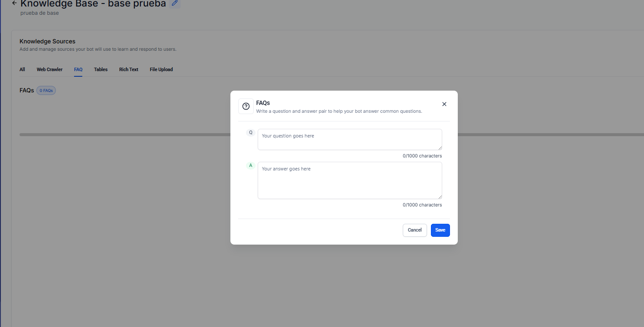The image size is (644, 327).
Task: Click Cancel to dismiss the FAQ form
Action: pos(414,230)
